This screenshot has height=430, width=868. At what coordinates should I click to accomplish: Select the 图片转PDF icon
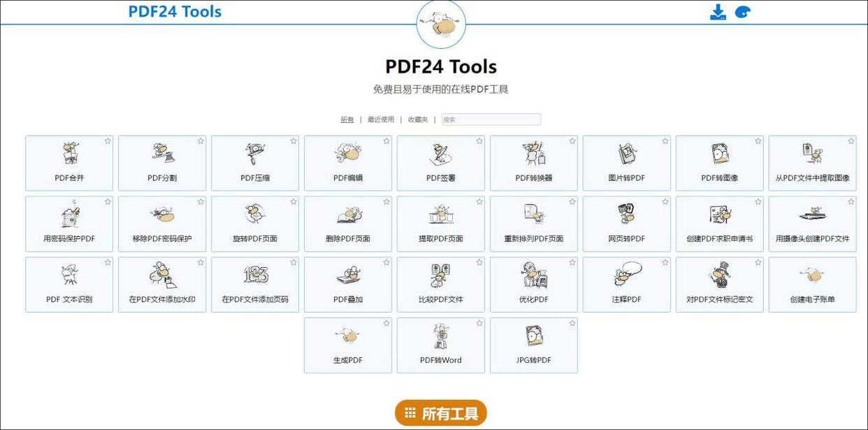(627, 154)
